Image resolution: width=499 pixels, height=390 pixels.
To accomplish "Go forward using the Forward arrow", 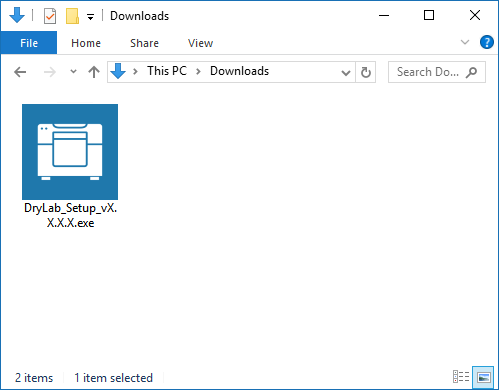I will click(50, 72).
